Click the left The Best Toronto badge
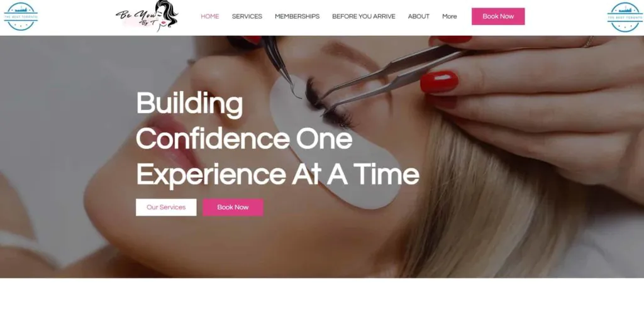The width and height of the screenshot is (644, 311). tap(21, 16)
